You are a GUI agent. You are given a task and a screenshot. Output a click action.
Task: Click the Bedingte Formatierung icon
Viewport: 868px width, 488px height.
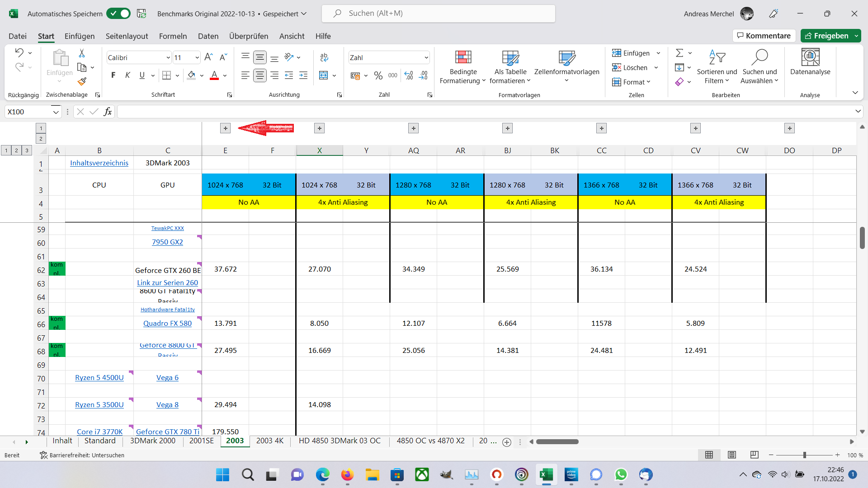pyautogui.click(x=463, y=57)
